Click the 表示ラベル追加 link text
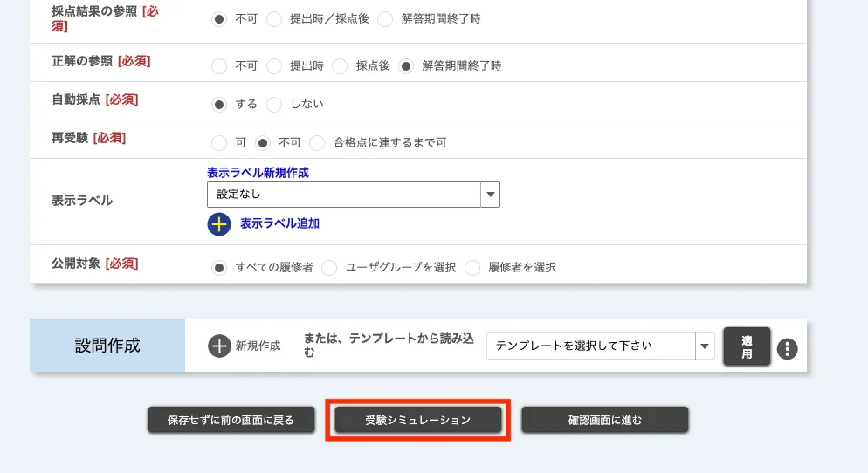Screen dimensions: 868x473 tap(279, 223)
